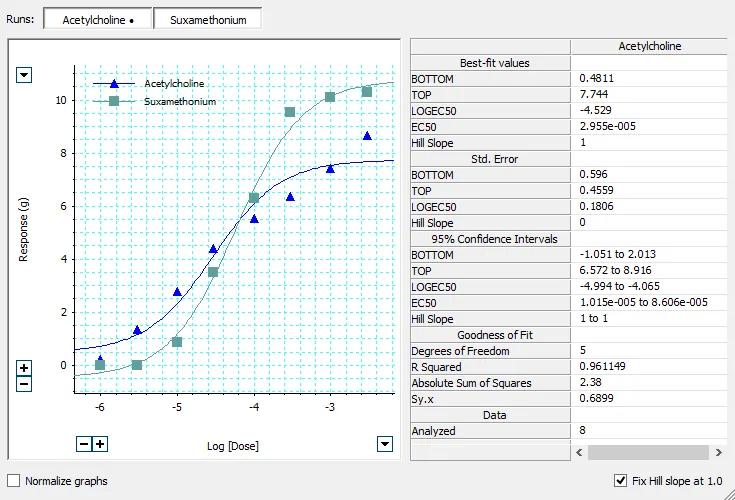735x500 pixels.
Task: Click the table scrollbar right arrow
Action: tap(719, 452)
